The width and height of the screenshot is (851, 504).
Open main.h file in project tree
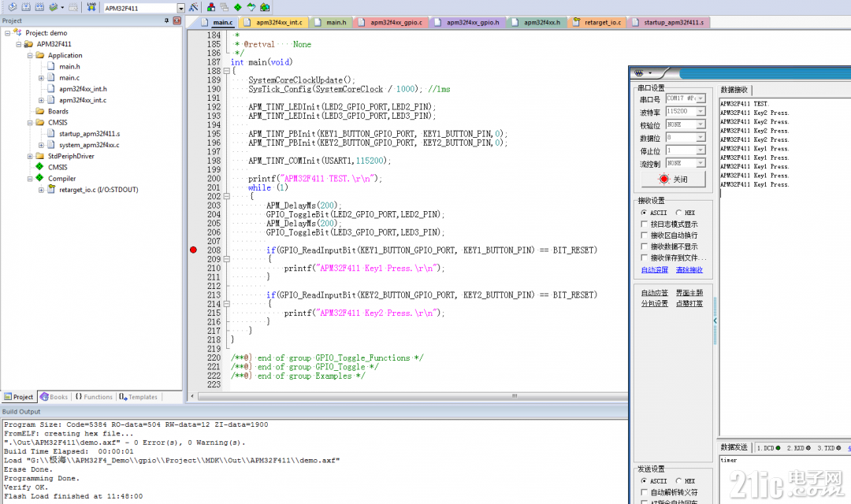(69, 66)
